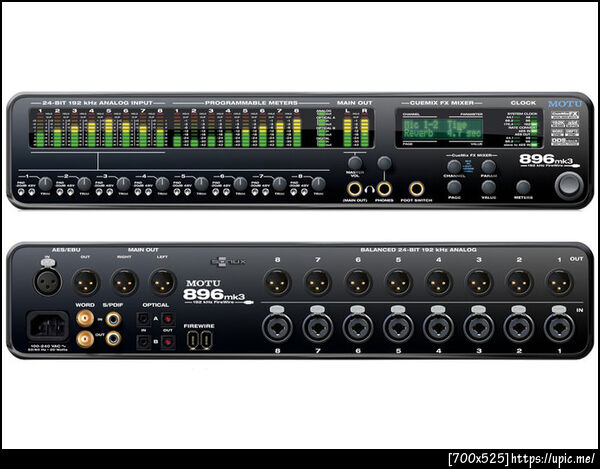Click the S/PDIF IN RCA jack
The width and height of the screenshot is (600, 469).
(114, 318)
